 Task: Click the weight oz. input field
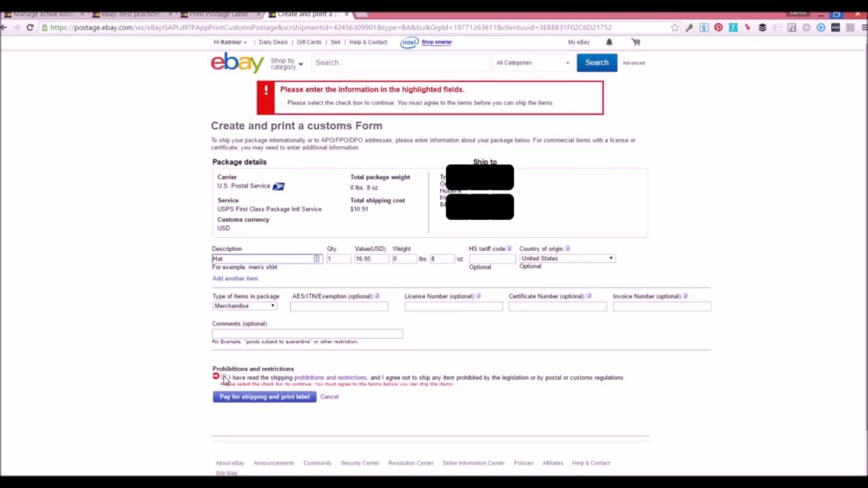click(442, 259)
